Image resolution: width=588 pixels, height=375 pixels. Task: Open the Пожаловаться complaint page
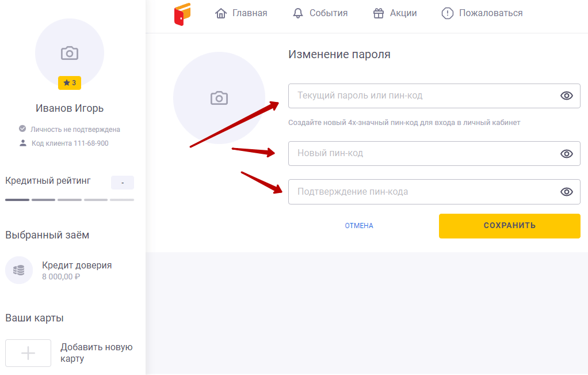(x=482, y=13)
